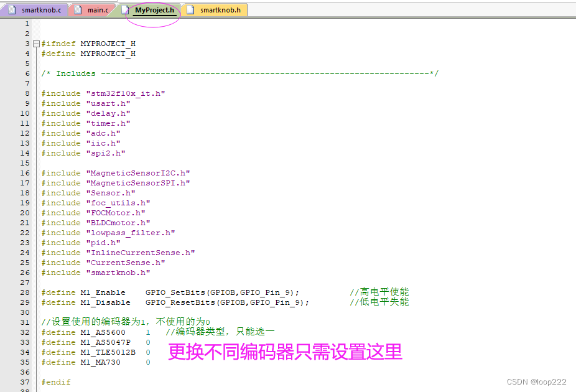This screenshot has height=392, width=576.
Task: Click the M1_AS5047P define value 0
Action: tap(147, 342)
